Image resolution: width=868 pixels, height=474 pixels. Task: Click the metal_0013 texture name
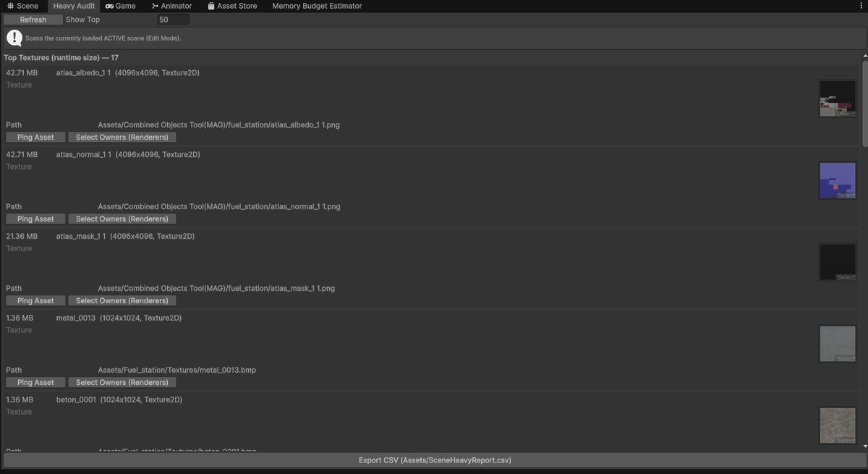(x=76, y=318)
